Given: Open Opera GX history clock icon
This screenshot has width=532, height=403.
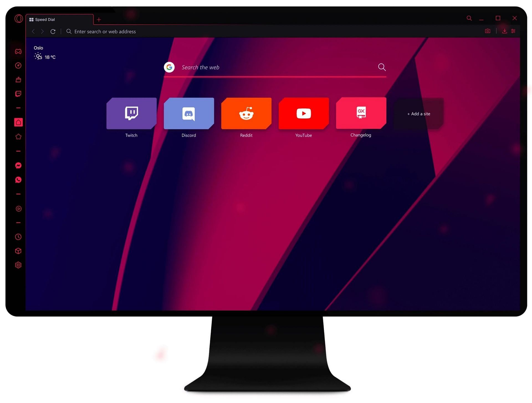Looking at the screenshot, I should [x=18, y=237].
